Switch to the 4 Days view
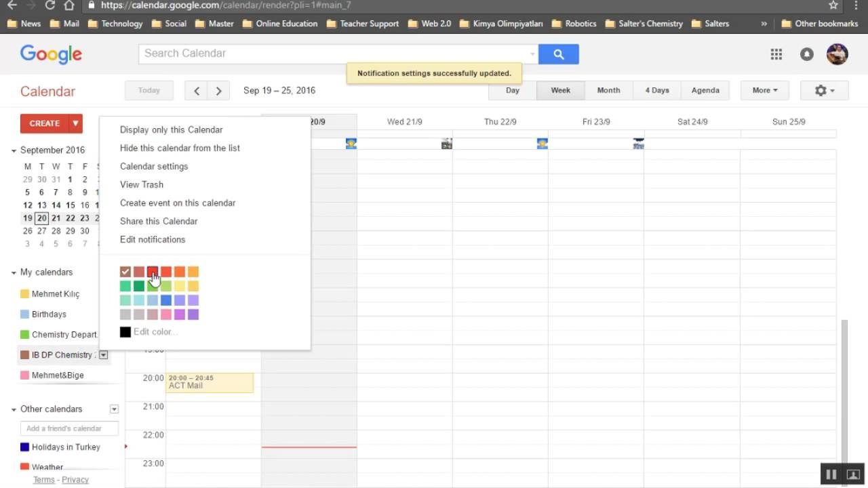 click(x=657, y=90)
